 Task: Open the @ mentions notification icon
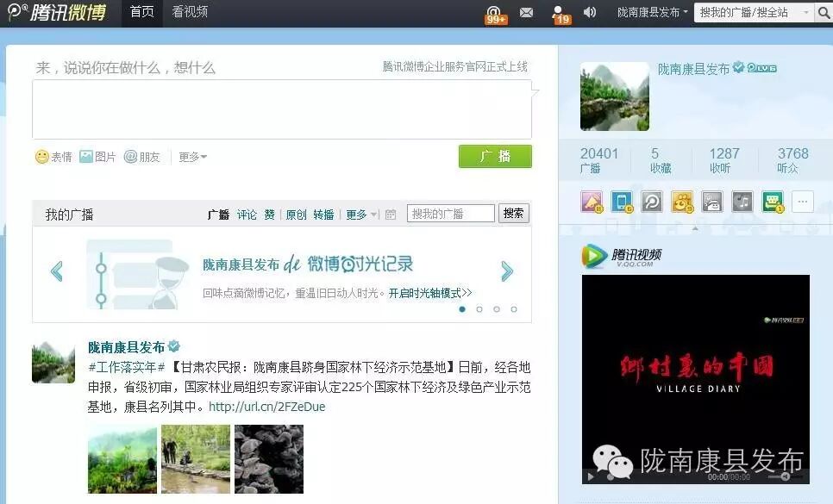click(495, 13)
